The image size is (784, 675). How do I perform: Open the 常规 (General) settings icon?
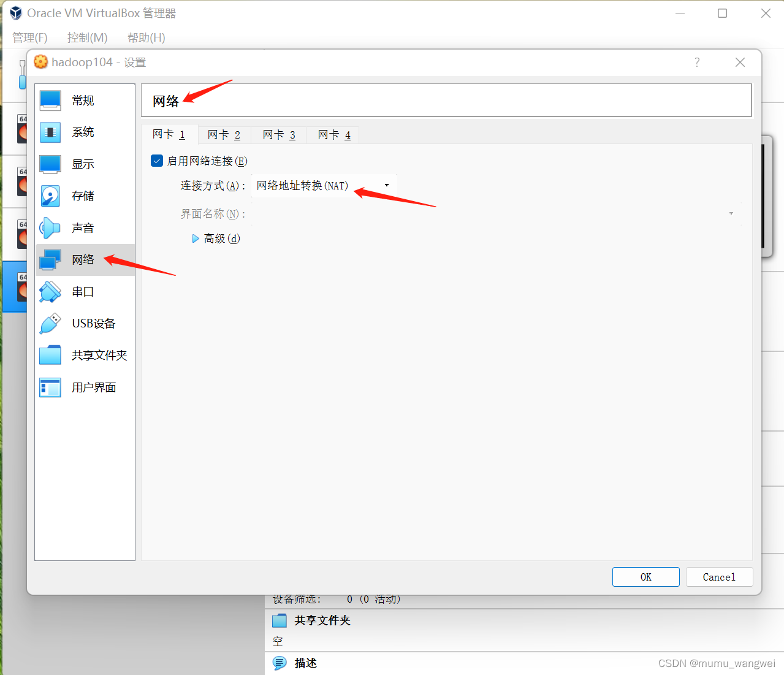click(x=50, y=100)
